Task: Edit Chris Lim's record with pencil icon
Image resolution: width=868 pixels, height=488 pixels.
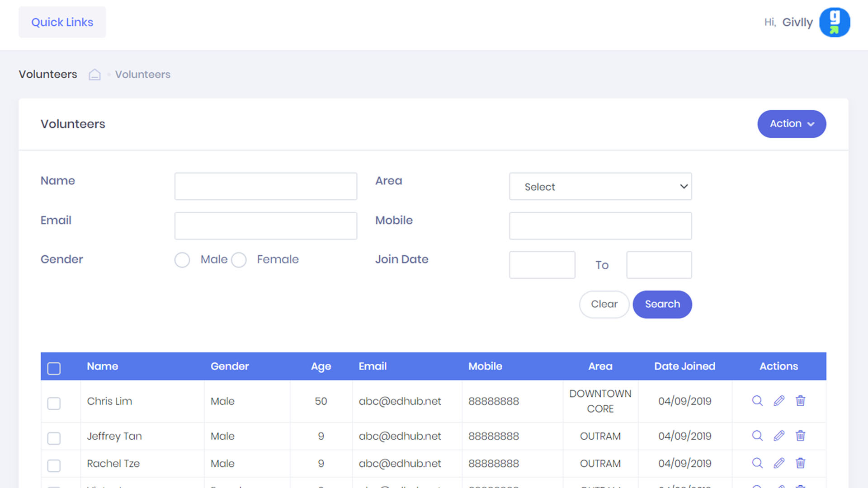Action: 779,401
